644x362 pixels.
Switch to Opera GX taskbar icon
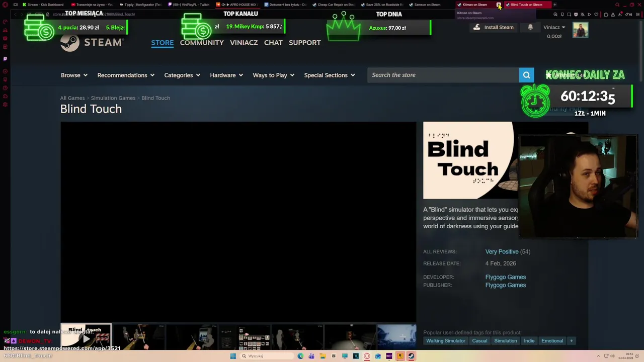(x=367, y=356)
